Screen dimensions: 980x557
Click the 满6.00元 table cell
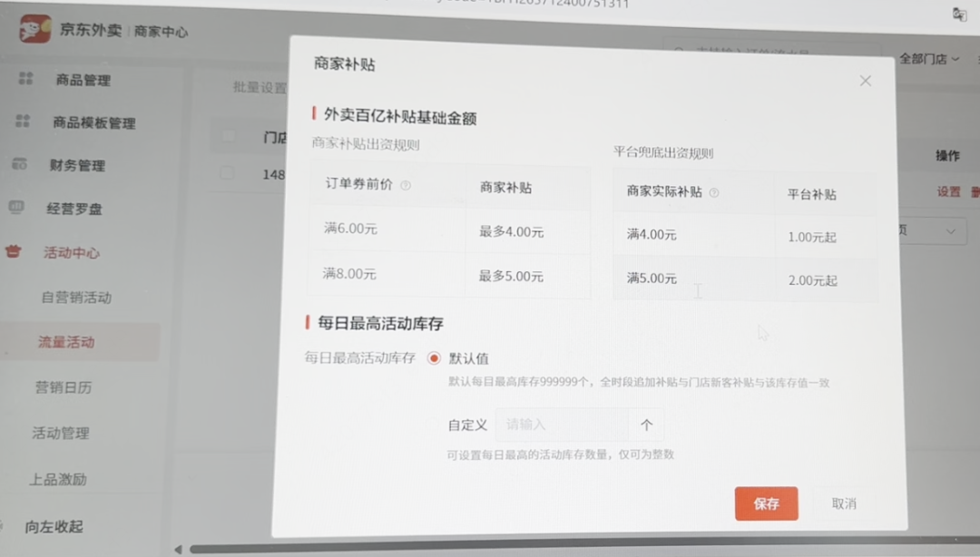pyautogui.click(x=387, y=229)
